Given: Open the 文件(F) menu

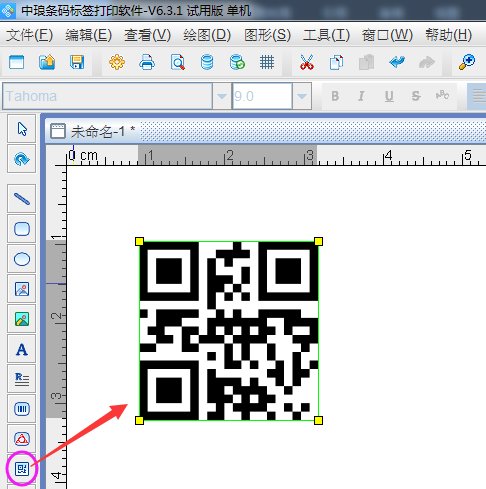Looking at the screenshot, I should (29, 35).
